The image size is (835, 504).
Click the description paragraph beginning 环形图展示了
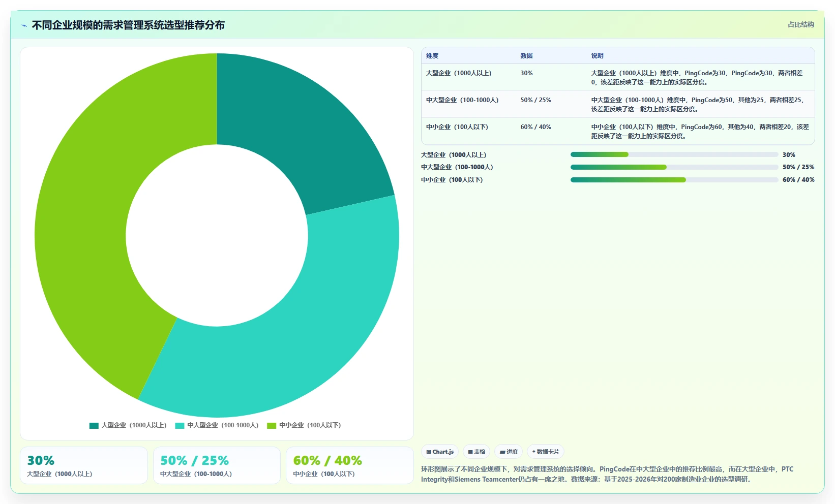click(x=607, y=474)
